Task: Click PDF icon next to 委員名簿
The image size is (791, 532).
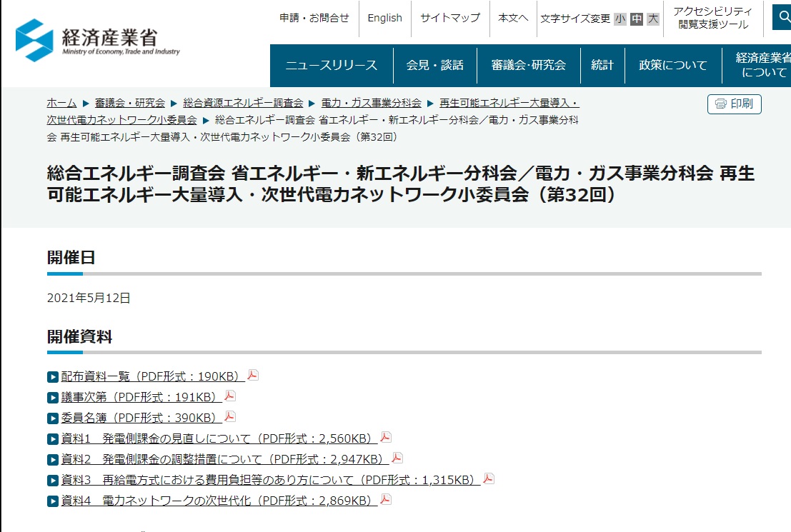Action: click(230, 417)
